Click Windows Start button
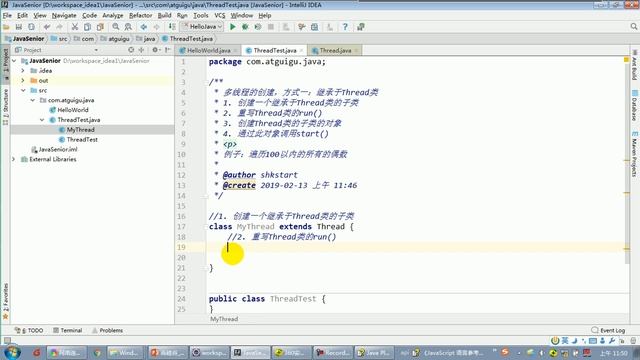The height and width of the screenshot is (360, 640). click(12, 352)
